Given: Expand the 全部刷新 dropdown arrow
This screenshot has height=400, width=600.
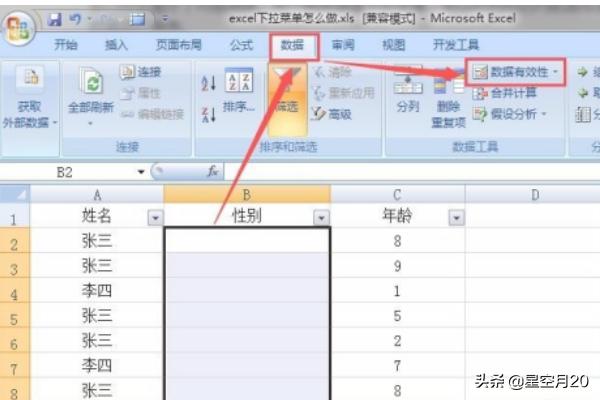Looking at the screenshot, I should pos(91,123).
